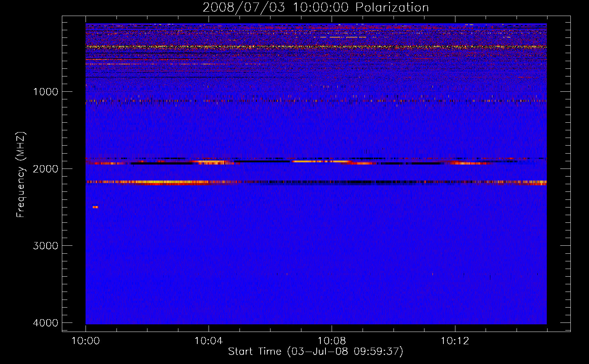
Task: Click the '10:08' time tick label
Action: coord(332,341)
